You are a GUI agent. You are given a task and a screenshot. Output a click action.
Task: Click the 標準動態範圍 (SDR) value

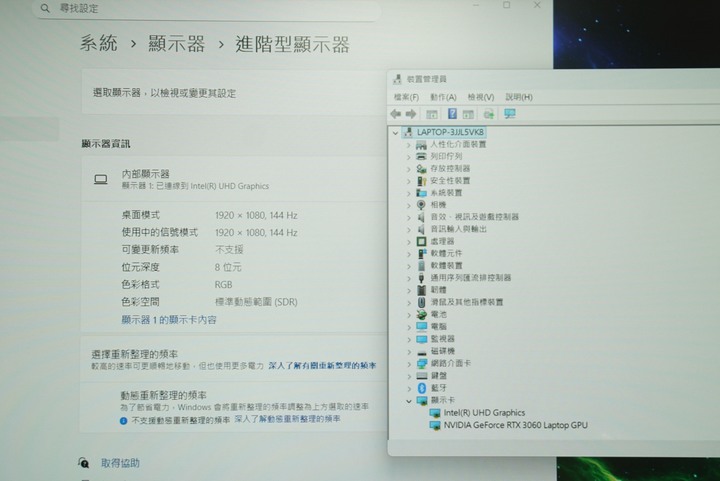(x=256, y=302)
